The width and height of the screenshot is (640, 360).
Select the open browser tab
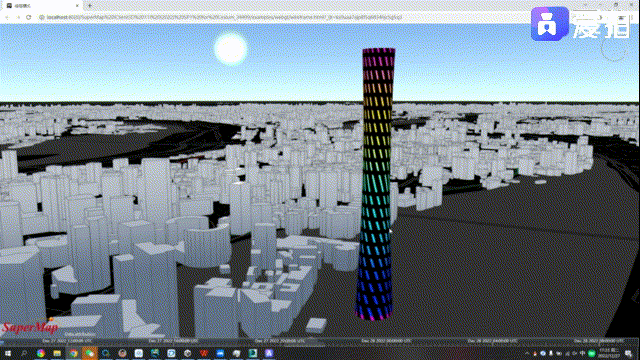(41, 6)
